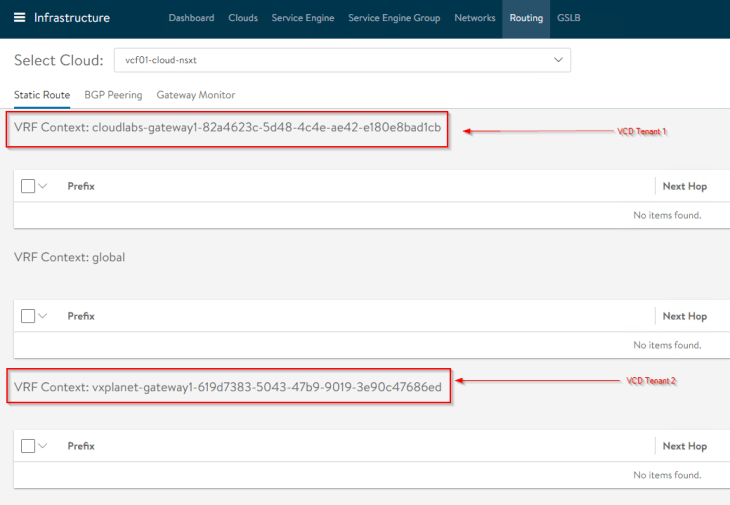
Task: Open the GSLB menu item
Action: (x=569, y=18)
